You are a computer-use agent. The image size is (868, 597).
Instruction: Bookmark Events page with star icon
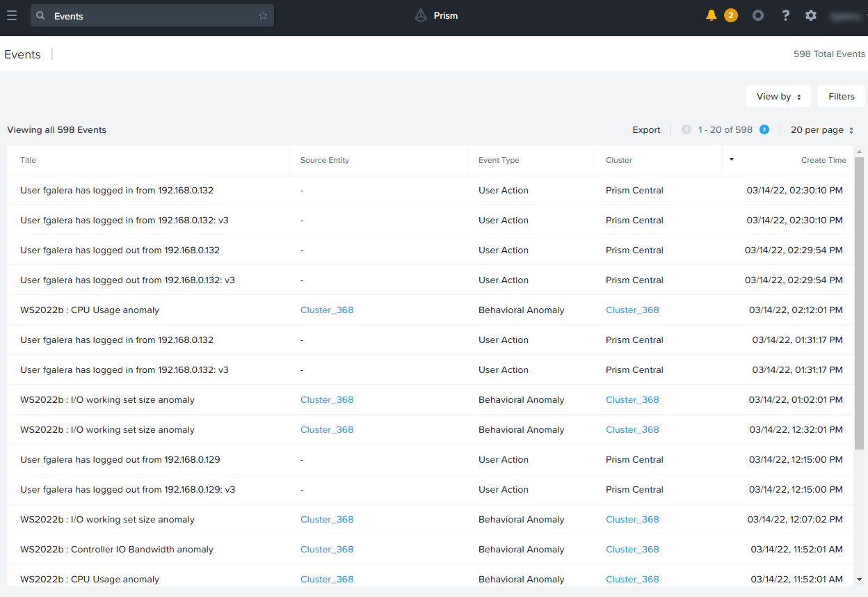point(263,16)
